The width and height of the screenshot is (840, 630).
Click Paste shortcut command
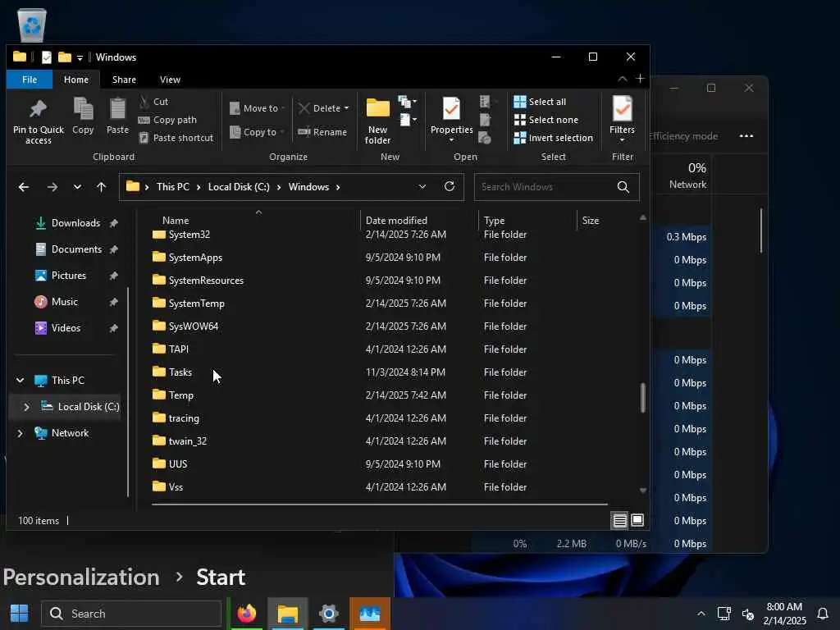point(176,138)
